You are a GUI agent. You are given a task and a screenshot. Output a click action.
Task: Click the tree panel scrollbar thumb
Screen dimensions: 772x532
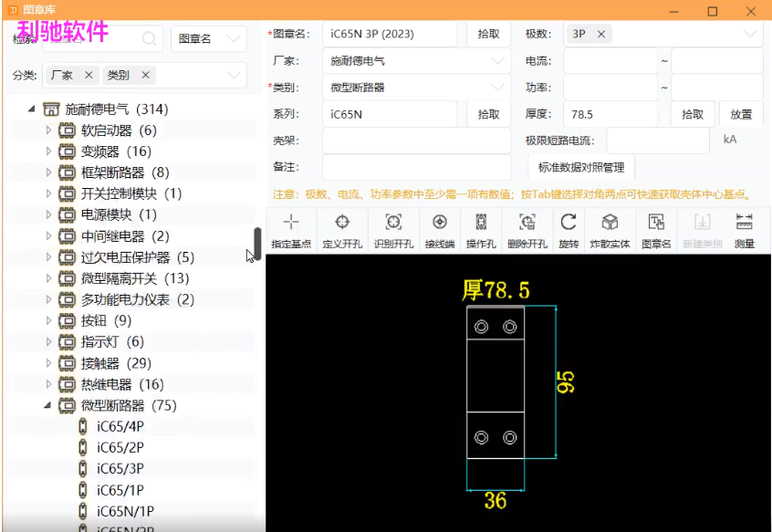[x=257, y=244]
